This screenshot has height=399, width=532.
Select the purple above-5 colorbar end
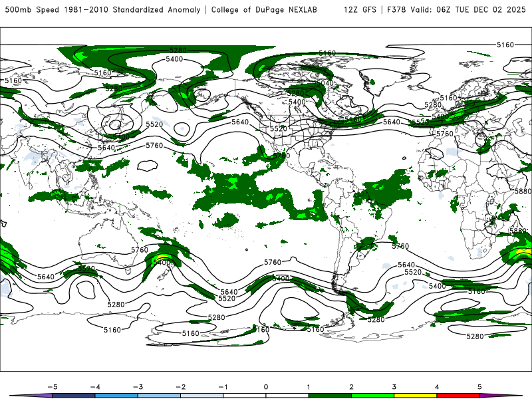coord(499,396)
